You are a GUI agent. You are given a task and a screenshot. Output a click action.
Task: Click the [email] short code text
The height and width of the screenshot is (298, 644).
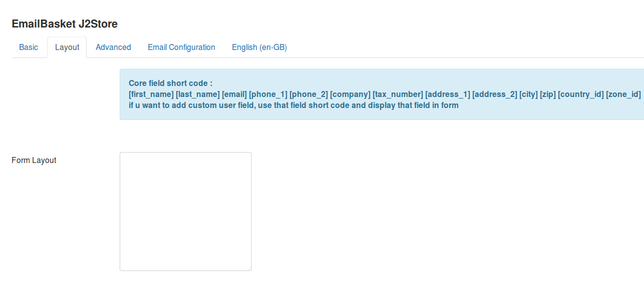(x=234, y=94)
